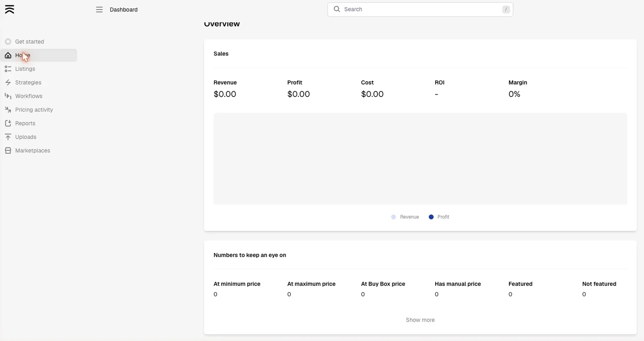The image size is (644, 341).
Task: Click the Not featured metric label
Action: click(x=599, y=284)
